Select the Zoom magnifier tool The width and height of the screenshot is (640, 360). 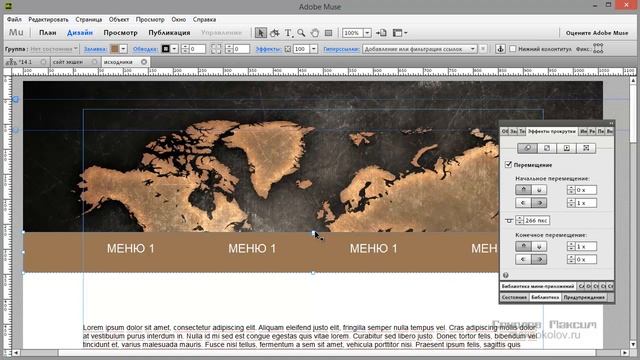(301, 33)
